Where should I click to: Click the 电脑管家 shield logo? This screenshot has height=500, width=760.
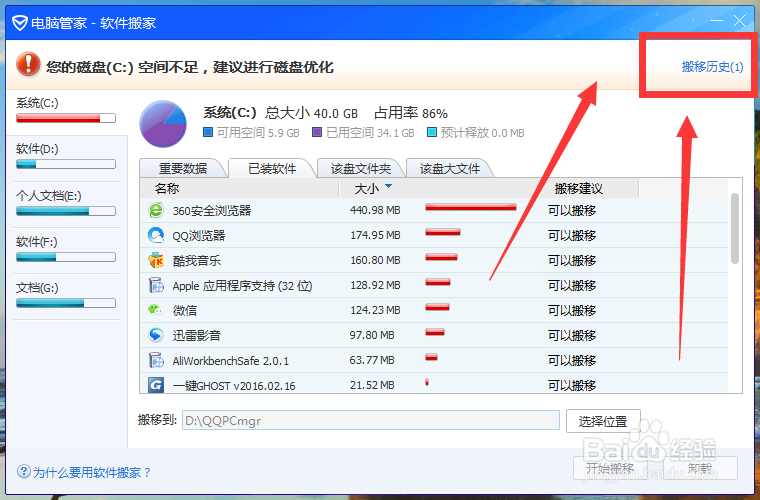[19, 23]
